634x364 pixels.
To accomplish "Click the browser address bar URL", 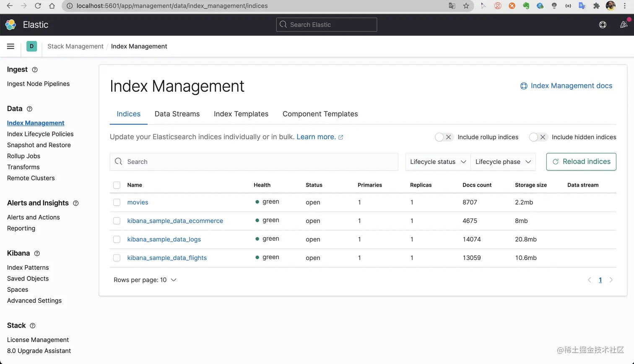I will [172, 6].
